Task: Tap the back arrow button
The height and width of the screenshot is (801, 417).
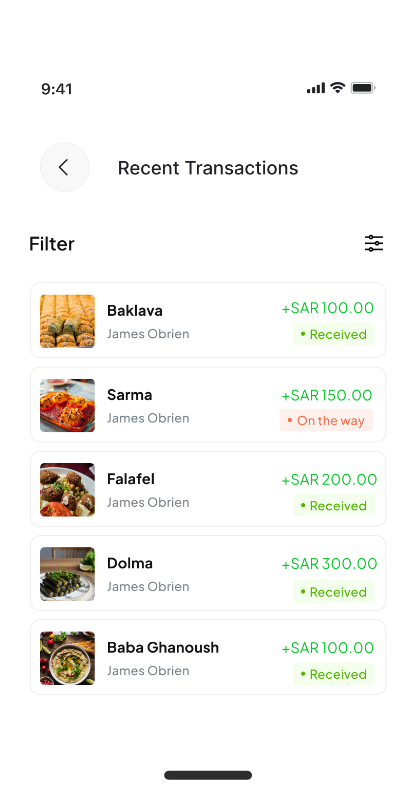Action: (65, 167)
